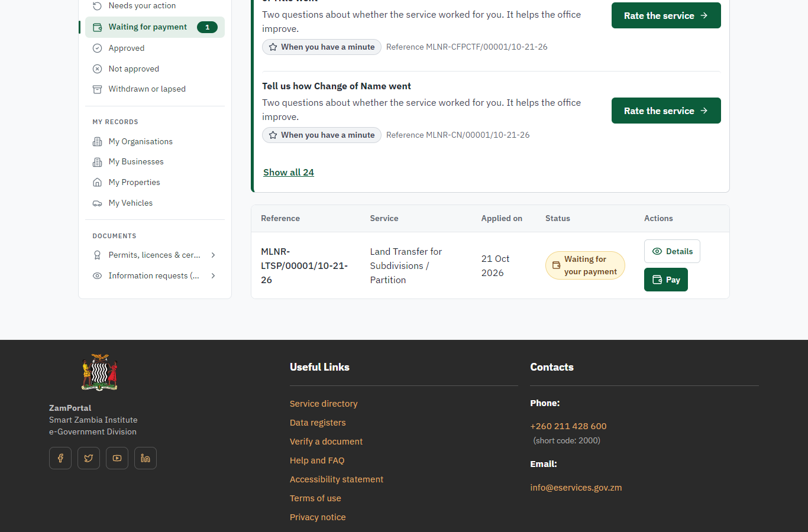
Task: Select Needs your action filter
Action: pyautogui.click(x=155, y=6)
